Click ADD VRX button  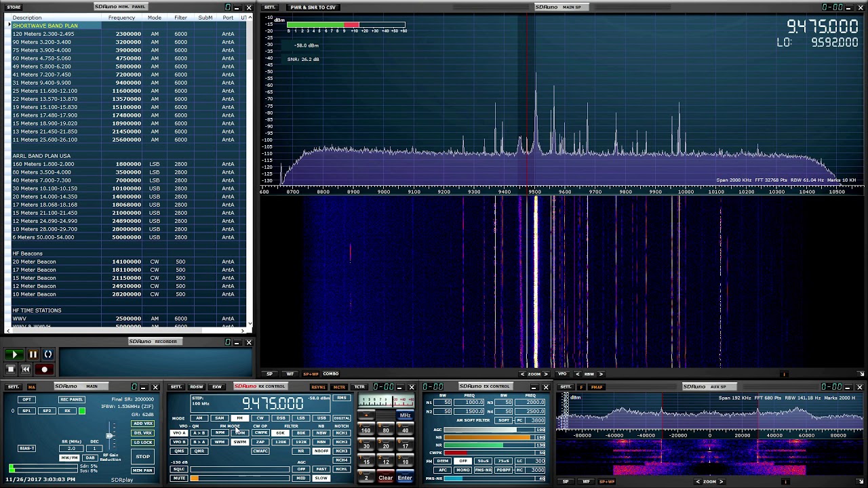[x=142, y=424]
